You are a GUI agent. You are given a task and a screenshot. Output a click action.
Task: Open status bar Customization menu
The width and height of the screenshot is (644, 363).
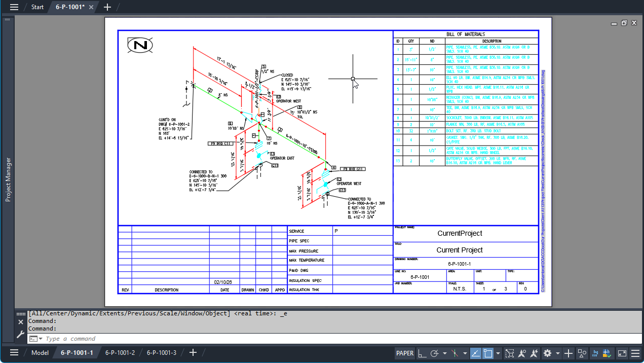(635, 353)
